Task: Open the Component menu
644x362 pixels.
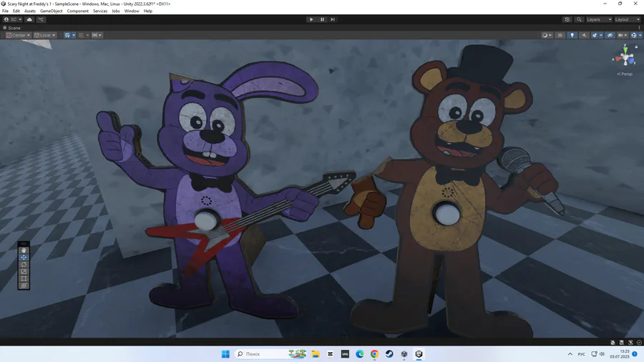Action: tap(77, 11)
